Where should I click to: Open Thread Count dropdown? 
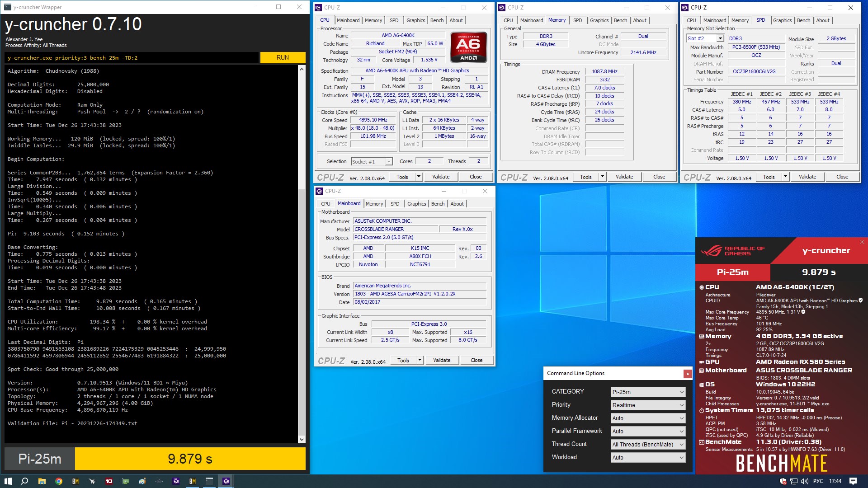[x=648, y=445]
